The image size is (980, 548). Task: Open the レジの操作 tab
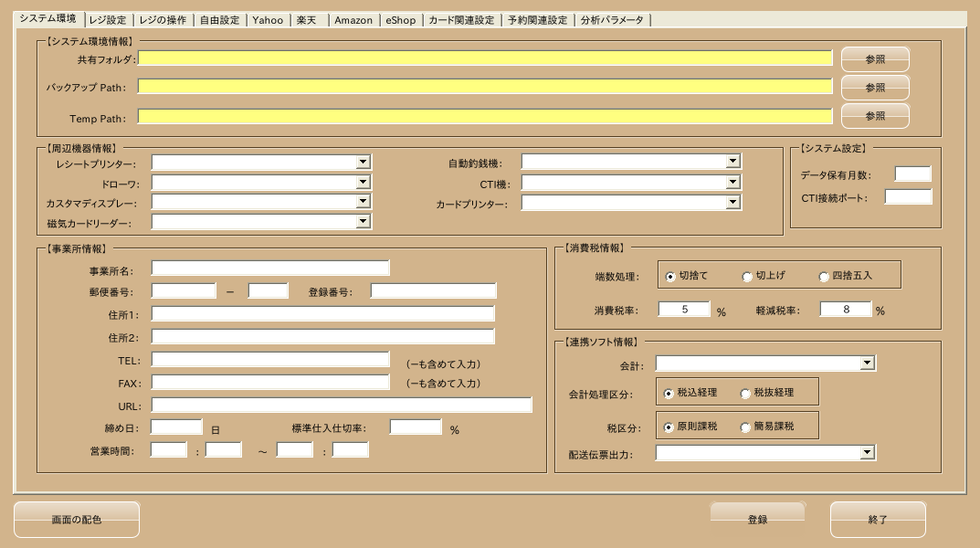coord(163,20)
